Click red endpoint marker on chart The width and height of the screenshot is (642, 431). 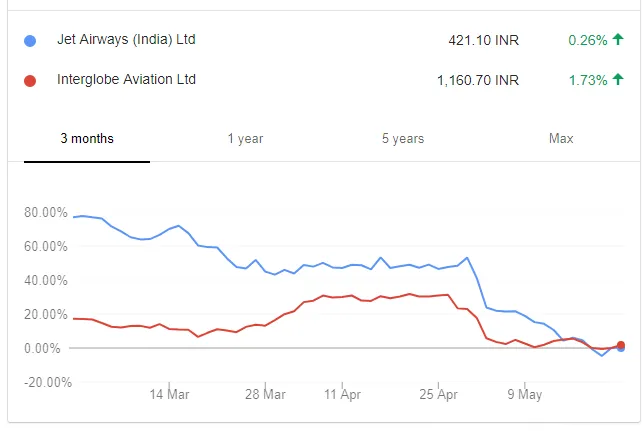620,345
